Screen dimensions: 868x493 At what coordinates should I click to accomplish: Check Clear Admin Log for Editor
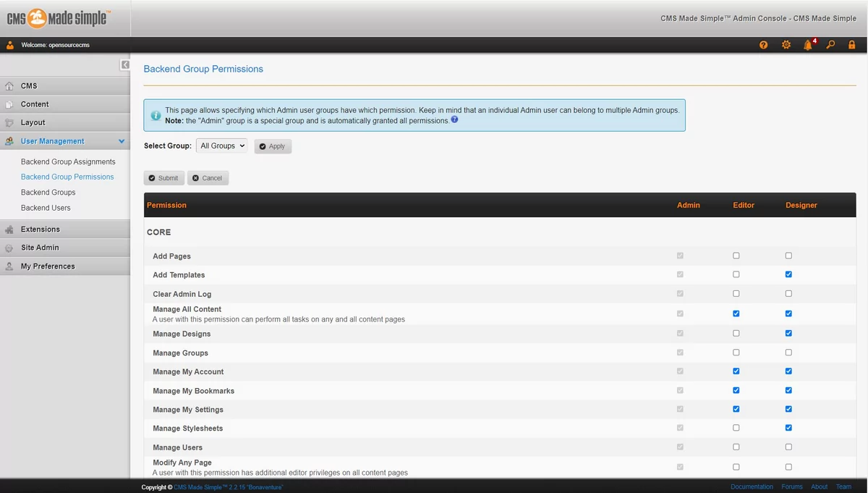[x=736, y=293]
